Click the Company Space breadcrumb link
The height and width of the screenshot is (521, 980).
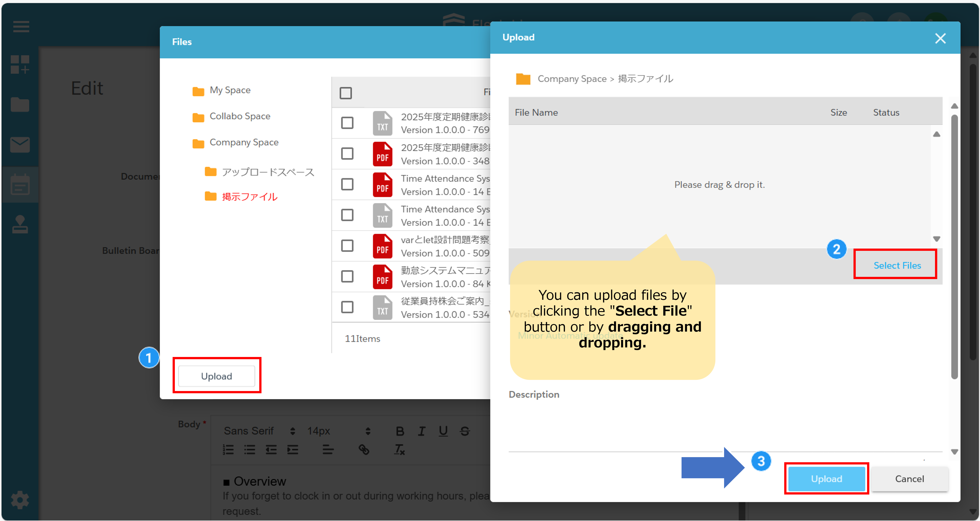coord(572,79)
